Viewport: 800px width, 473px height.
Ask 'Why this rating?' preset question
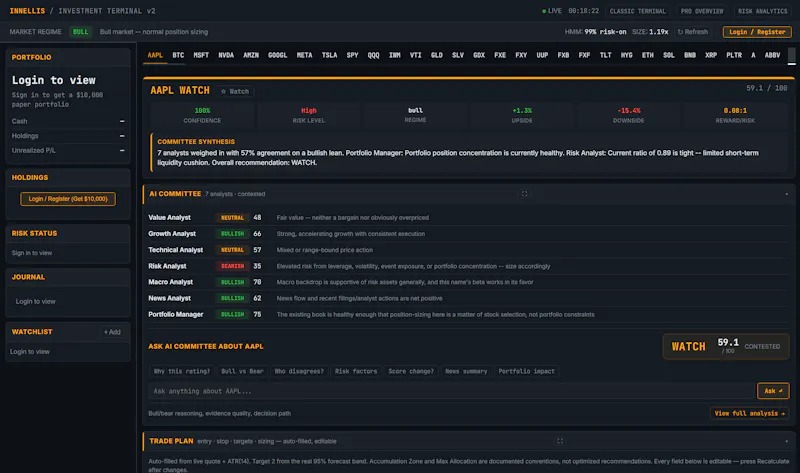point(182,371)
